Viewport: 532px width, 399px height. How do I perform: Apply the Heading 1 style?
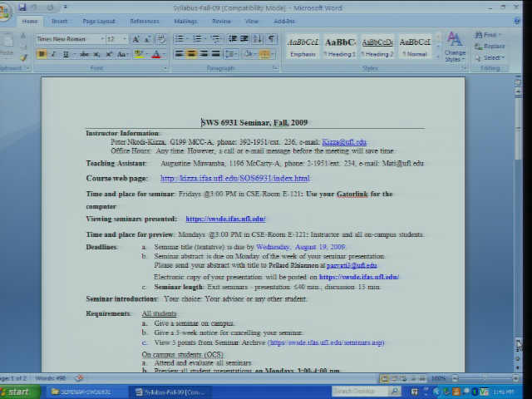[x=340, y=47]
